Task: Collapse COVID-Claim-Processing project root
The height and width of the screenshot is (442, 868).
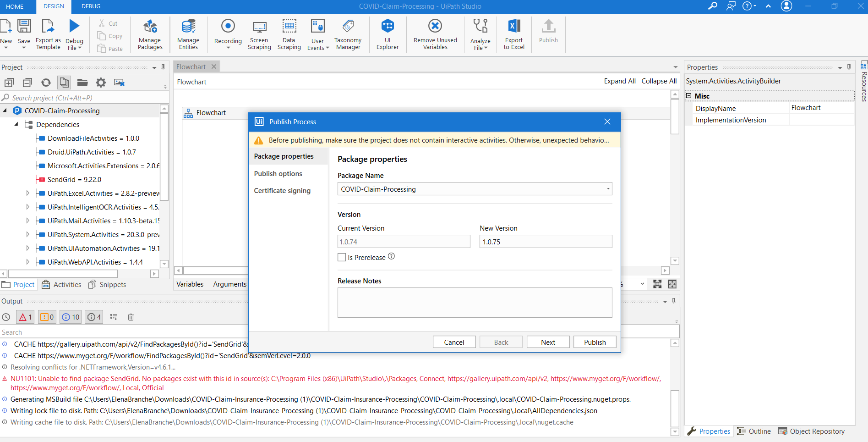Action: click(5, 110)
